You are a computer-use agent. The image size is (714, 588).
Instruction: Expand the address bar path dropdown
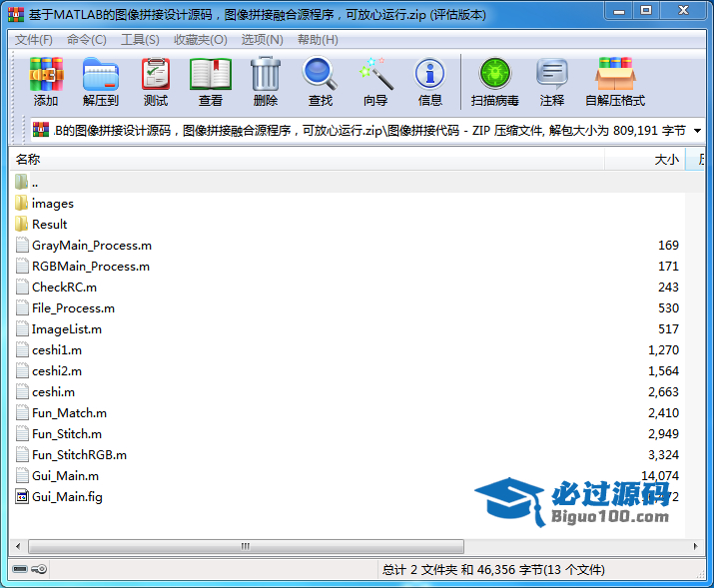click(x=697, y=131)
